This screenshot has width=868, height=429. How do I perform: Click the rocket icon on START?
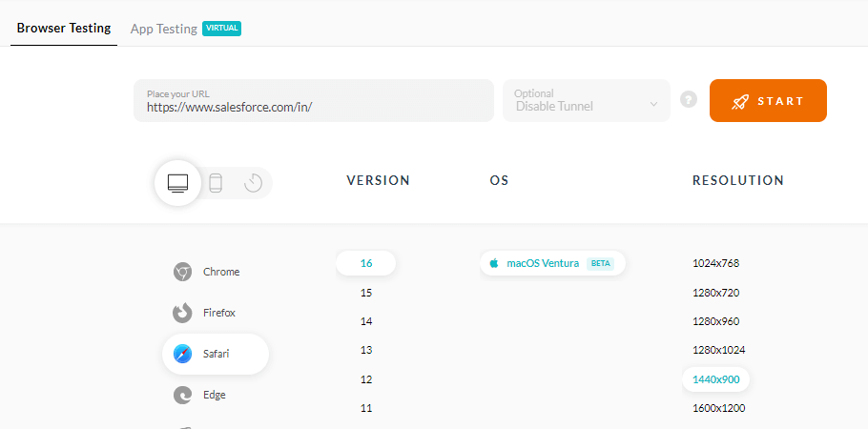pos(740,101)
